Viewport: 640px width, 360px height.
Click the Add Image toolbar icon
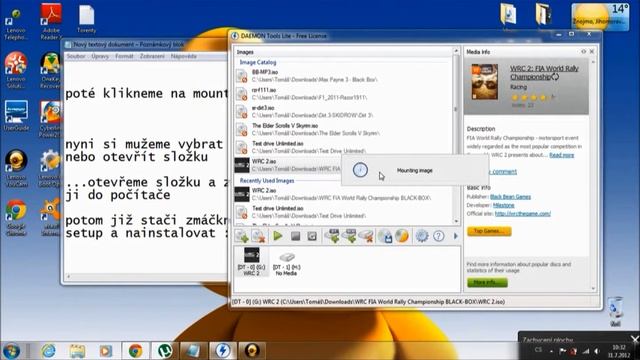pos(242,236)
